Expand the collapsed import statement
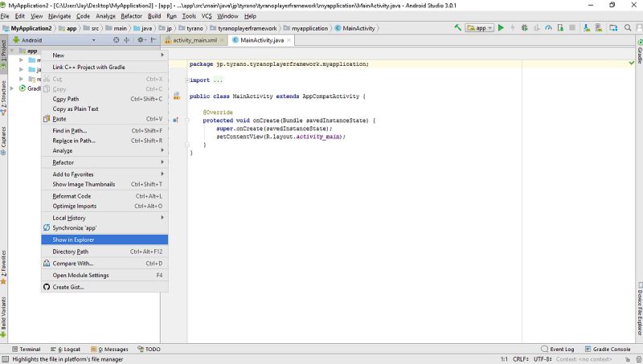Image resolution: width=643 pixels, height=364 pixels. click(x=187, y=80)
